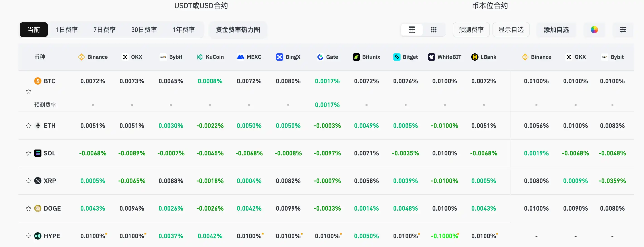Click the Bitunix logo icon
The width and height of the screenshot is (644, 247).
click(x=356, y=57)
